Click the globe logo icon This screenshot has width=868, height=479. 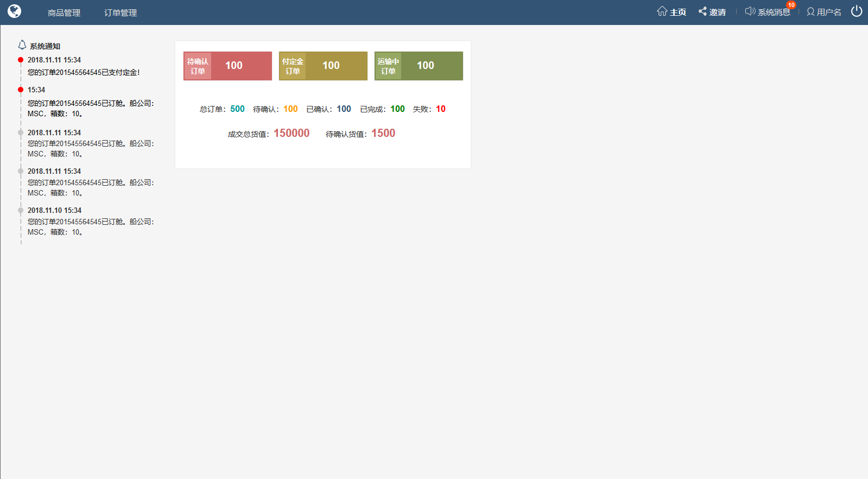[x=15, y=11]
